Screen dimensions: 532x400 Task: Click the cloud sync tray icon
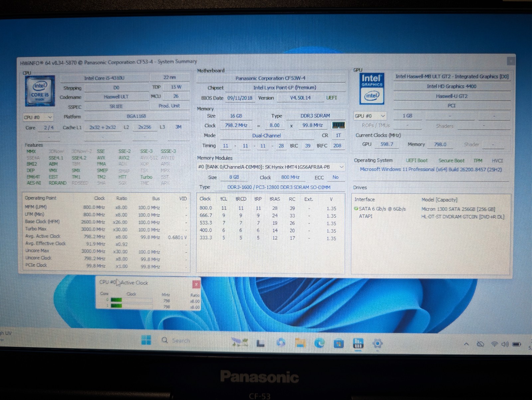[480, 344]
